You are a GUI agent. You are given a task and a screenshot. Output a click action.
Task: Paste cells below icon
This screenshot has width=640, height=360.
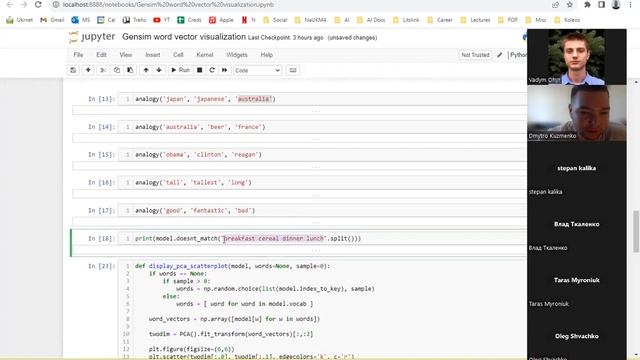point(130,70)
